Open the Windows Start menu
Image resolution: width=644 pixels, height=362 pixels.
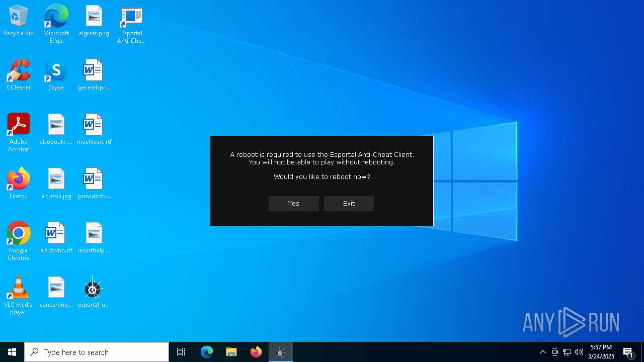point(12,352)
